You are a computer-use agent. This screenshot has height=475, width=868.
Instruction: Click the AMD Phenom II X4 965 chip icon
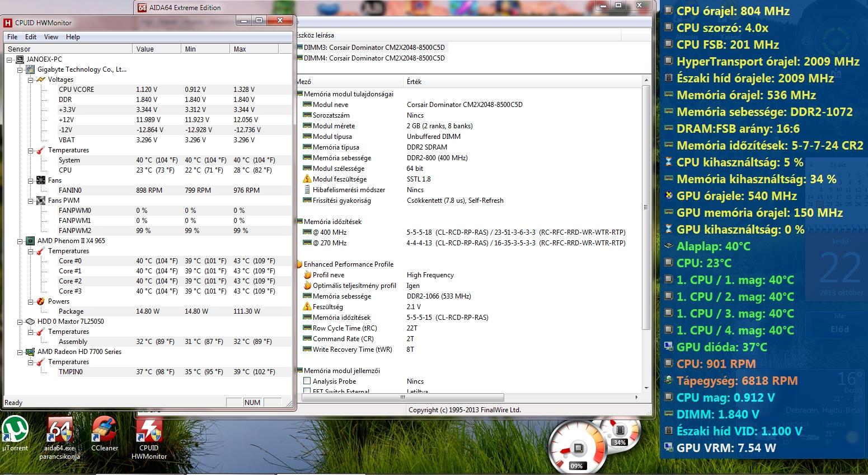[31, 241]
